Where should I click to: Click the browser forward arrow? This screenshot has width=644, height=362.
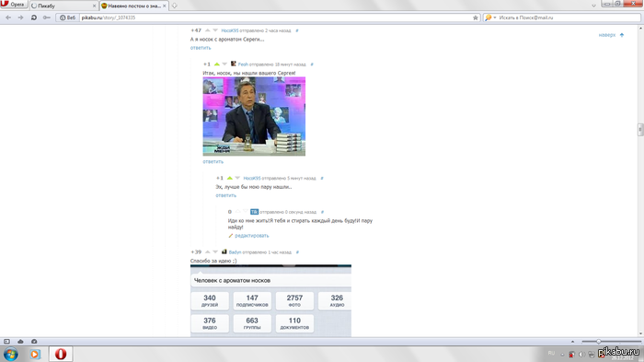(20, 18)
